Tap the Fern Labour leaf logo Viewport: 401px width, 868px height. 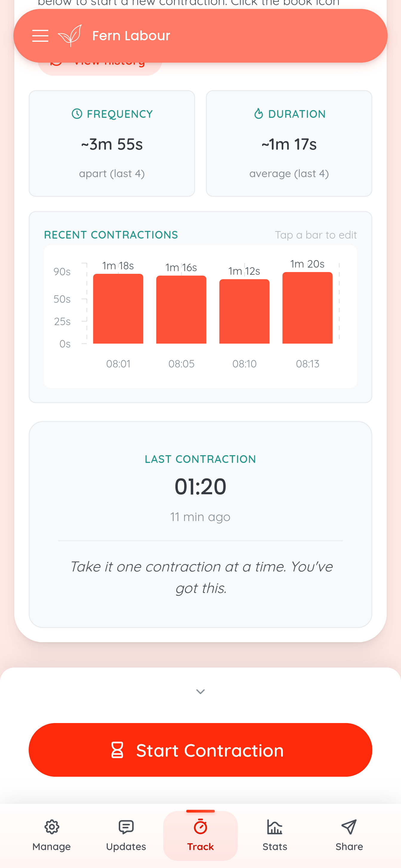tap(70, 36)
